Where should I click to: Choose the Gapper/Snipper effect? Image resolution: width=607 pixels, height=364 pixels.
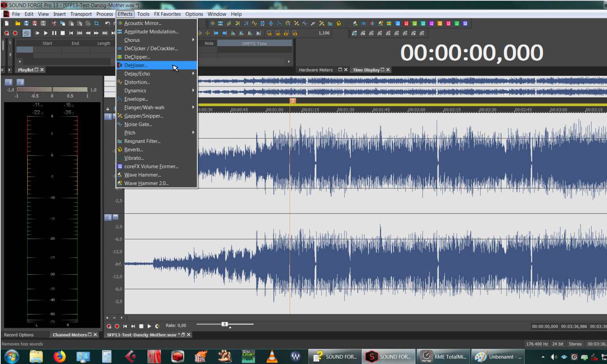tap(156, 116)
